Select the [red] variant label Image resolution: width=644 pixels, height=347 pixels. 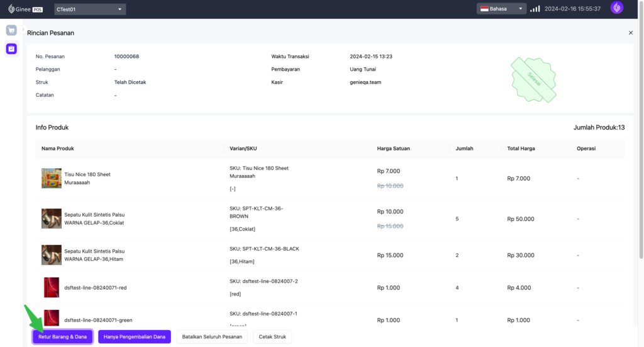(x=235, y=294)
